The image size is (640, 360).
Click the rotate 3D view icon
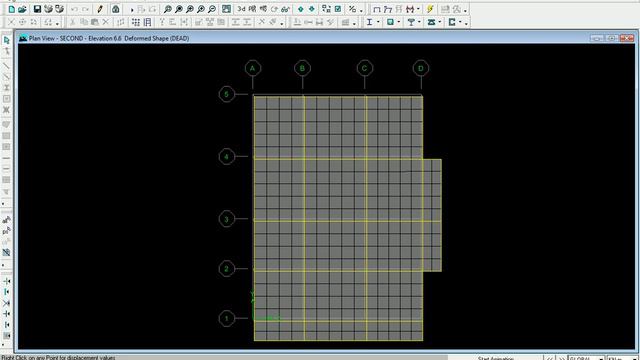click(274, 9)
